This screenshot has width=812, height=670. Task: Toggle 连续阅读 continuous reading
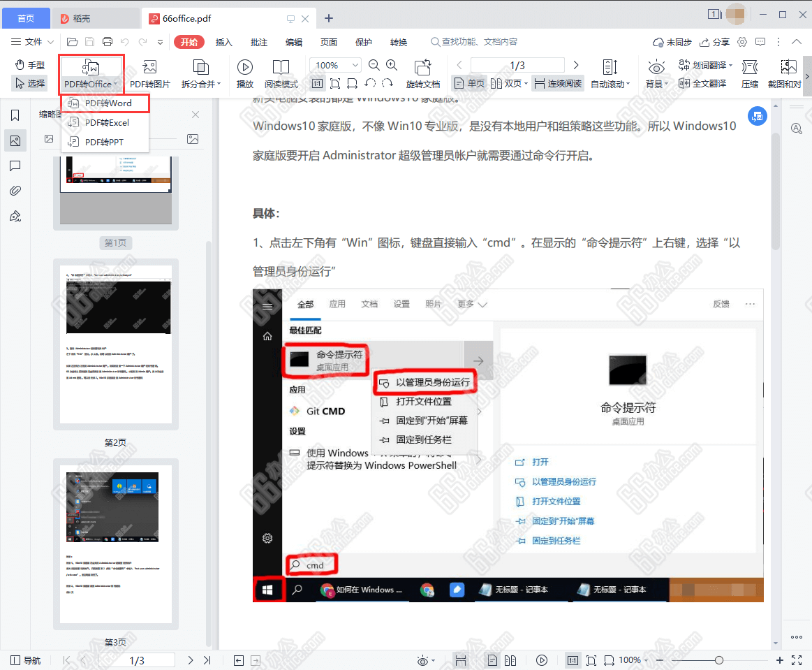click(x=558, y=83)
